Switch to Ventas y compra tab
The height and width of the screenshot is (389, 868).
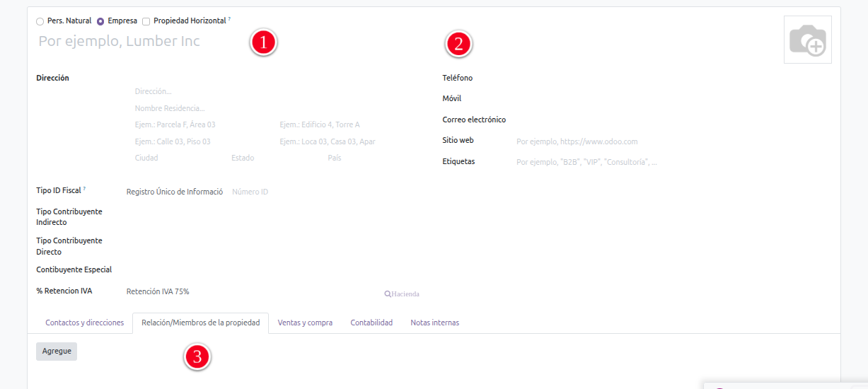tap(305, 323)
